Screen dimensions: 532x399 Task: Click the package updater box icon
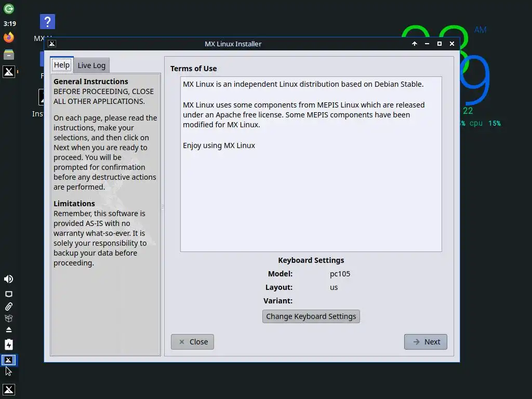click(x=9, y=318)
